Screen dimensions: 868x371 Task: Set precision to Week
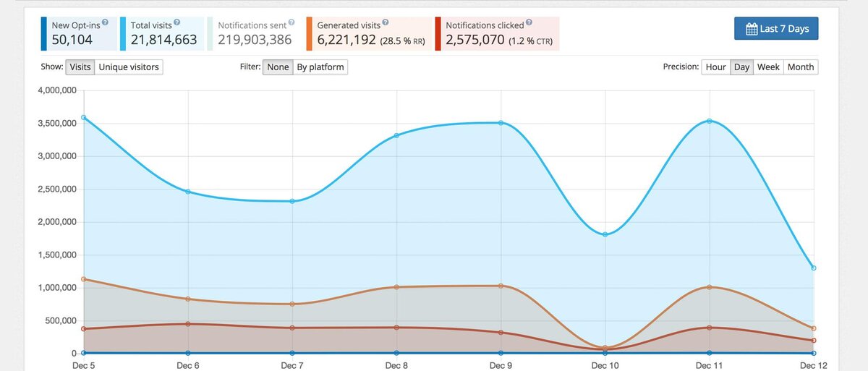tap(768, 67)
